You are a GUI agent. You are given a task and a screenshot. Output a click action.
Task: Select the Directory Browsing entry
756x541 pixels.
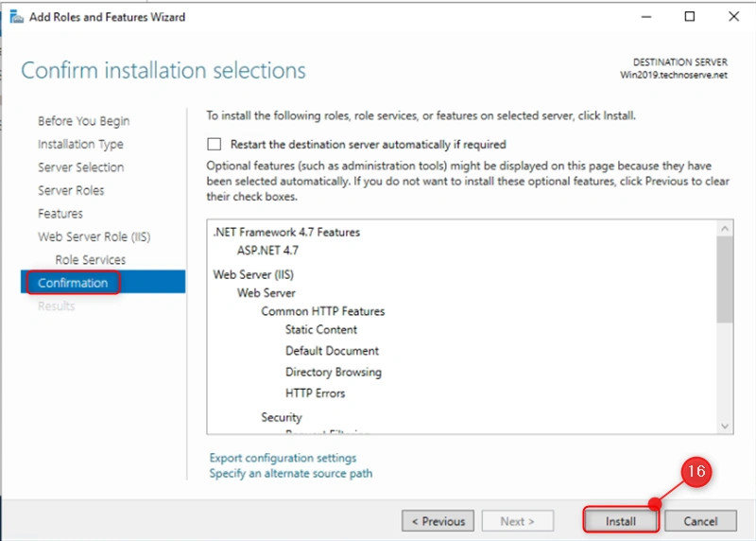tap(334, 372)
